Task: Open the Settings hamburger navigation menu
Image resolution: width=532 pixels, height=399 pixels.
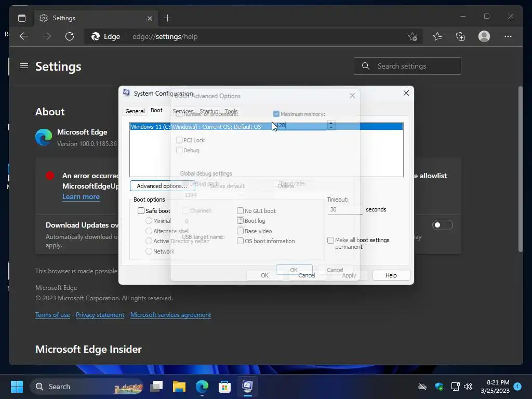Action: [x=24, y=66]
